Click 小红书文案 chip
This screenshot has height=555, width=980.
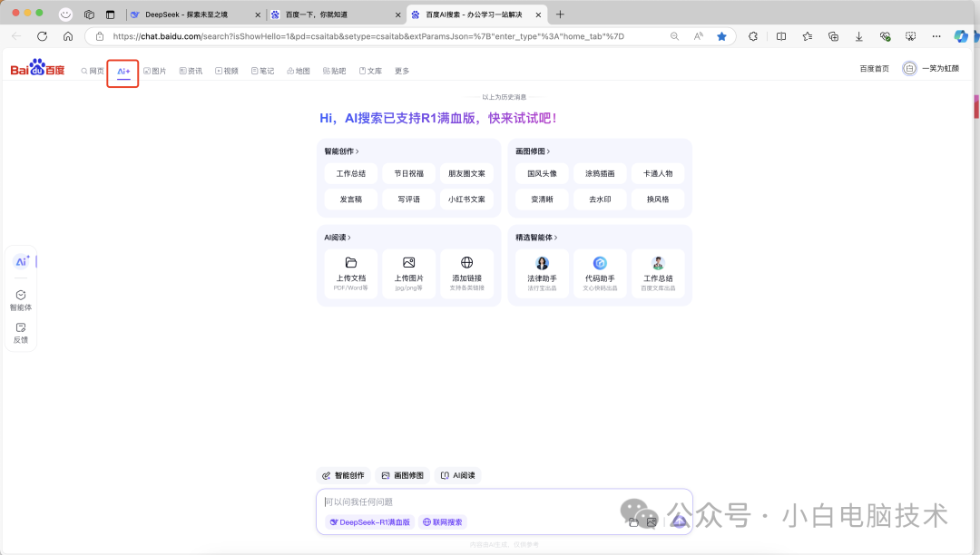[467, 200]
